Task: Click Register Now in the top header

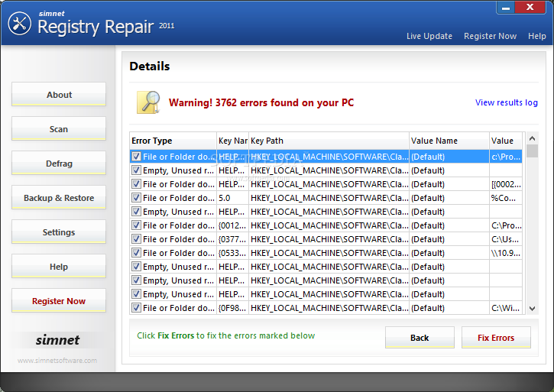Action: click(490, 36)
